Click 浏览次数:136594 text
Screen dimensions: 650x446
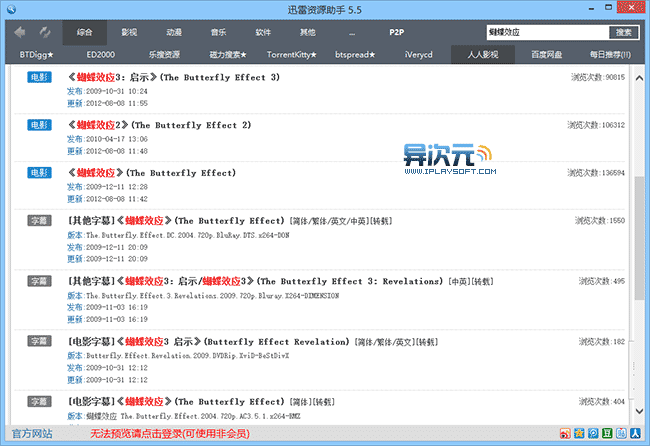[596, 172]
